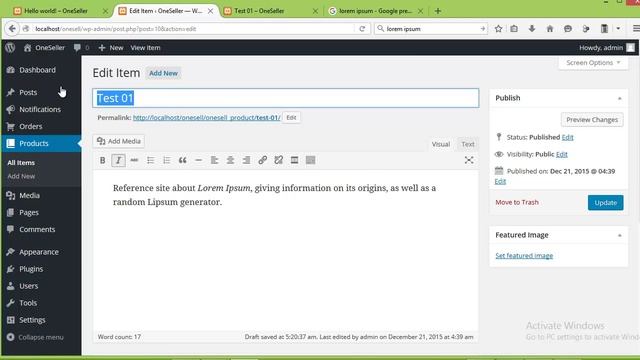Click Update to save the item

(605, 202)
